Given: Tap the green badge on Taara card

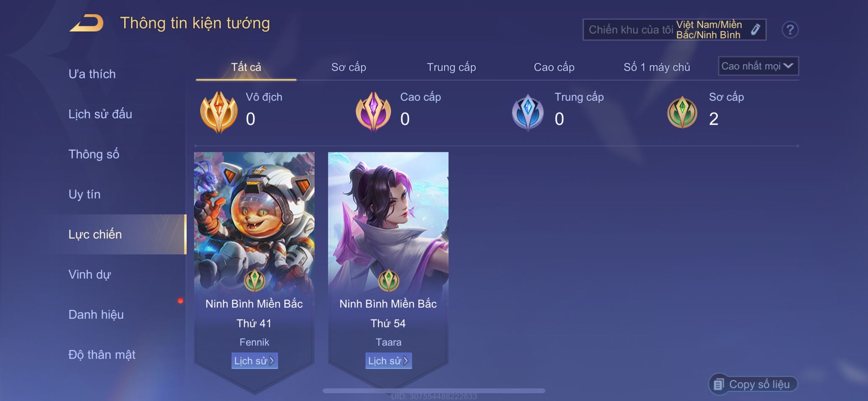Looking at the screenshot, I should point(389,280).
